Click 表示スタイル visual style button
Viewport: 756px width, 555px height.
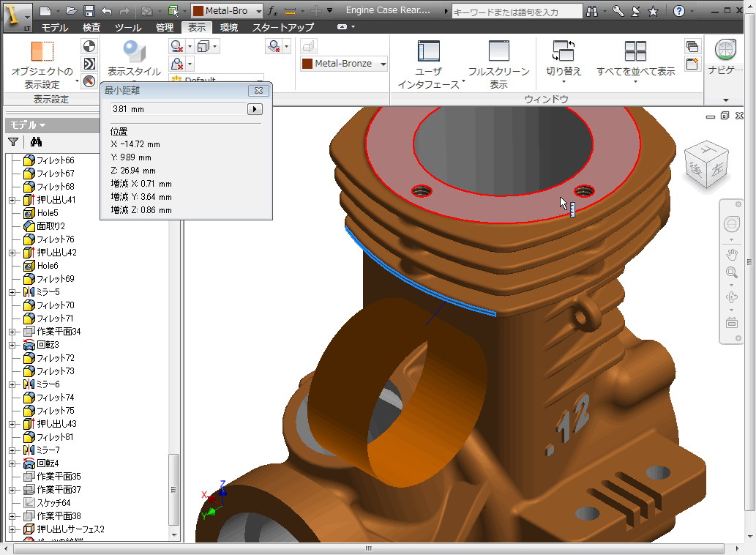point(134,57)
